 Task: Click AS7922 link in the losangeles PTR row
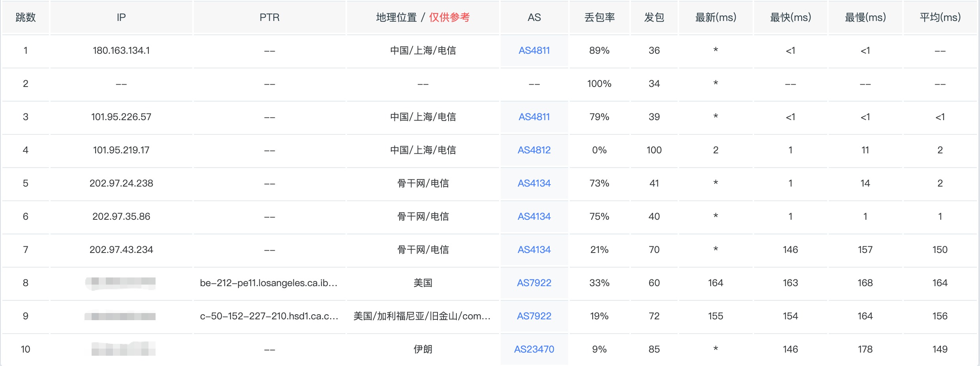(x=534, y=283)
